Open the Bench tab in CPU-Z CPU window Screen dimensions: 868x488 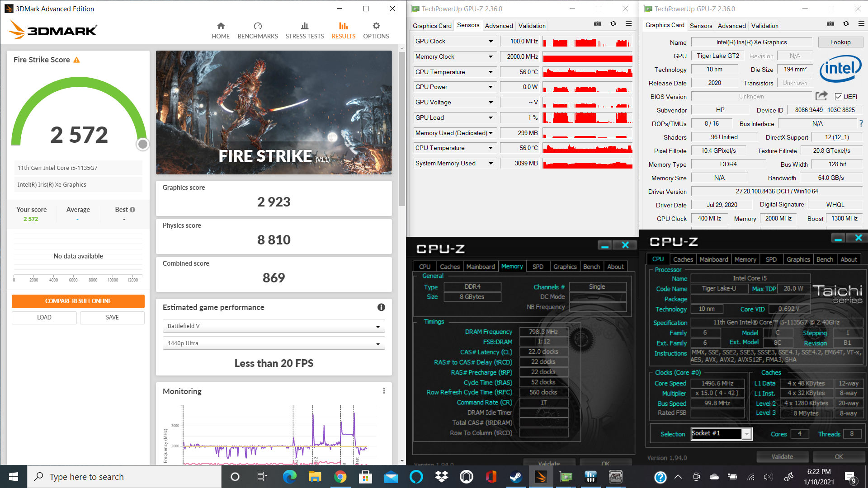(825, 259)
